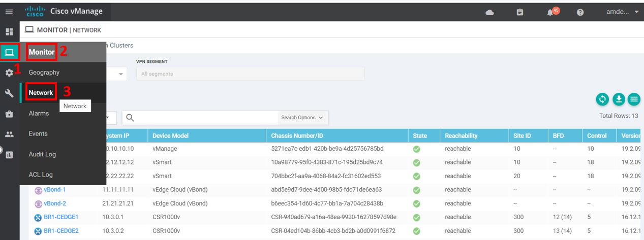This screenshot has height=240, width=644.
Task: Open the BR1-CEDGE1 device link
Action: point(61,217)
